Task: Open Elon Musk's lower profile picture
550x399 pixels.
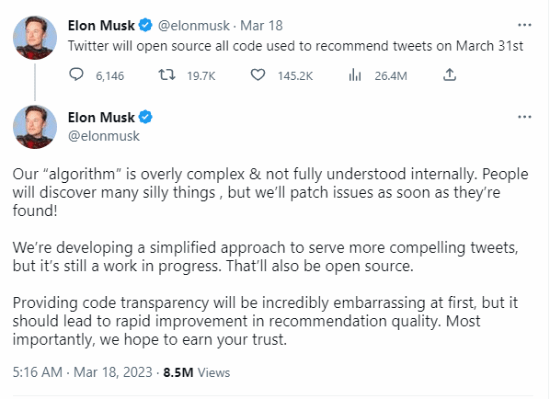Action: (34, 127)
